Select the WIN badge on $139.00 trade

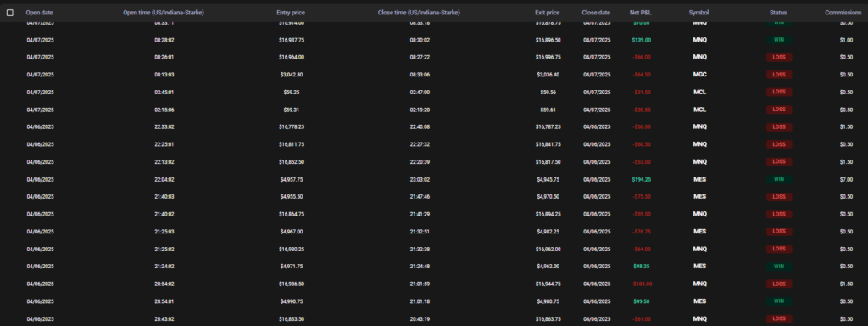779,40
